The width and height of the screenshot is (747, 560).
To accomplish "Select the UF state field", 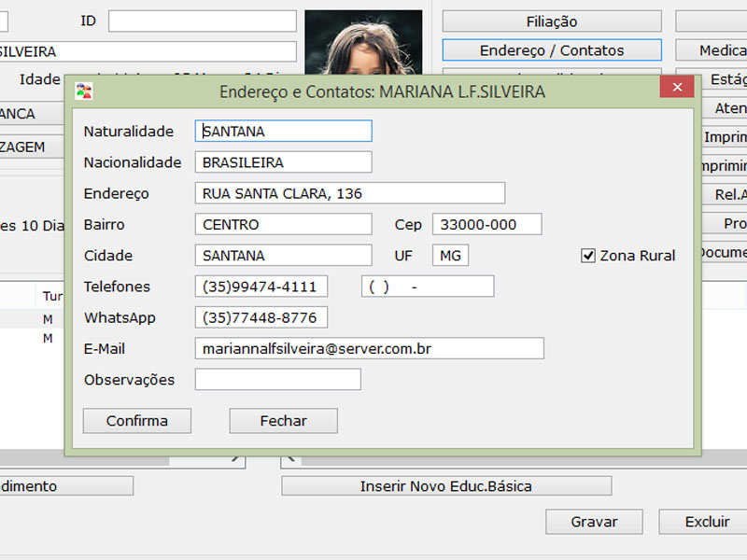I will [x=450, y=256].
